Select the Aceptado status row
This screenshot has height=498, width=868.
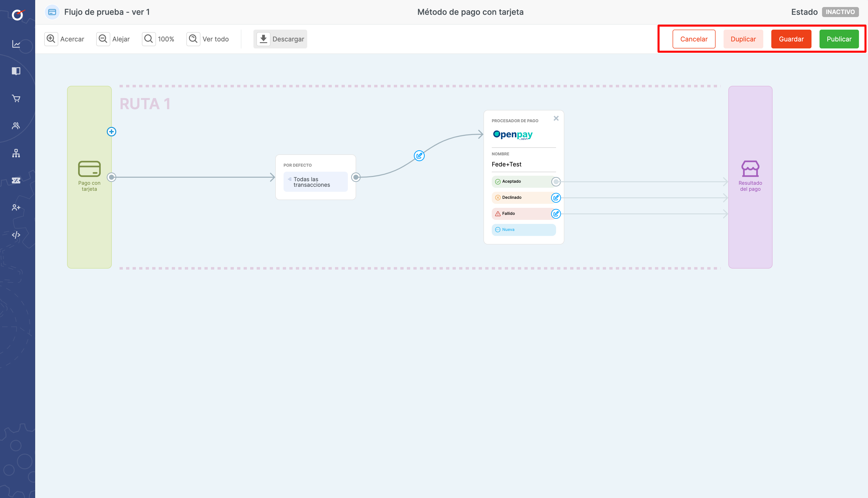pyautogui.click(x=523, y=182)
